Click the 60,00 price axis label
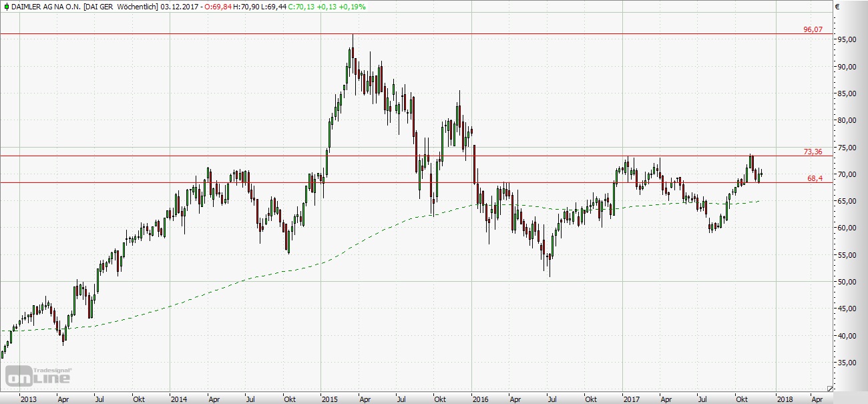This screenshot has height=404, width=868. coord(846,228)
